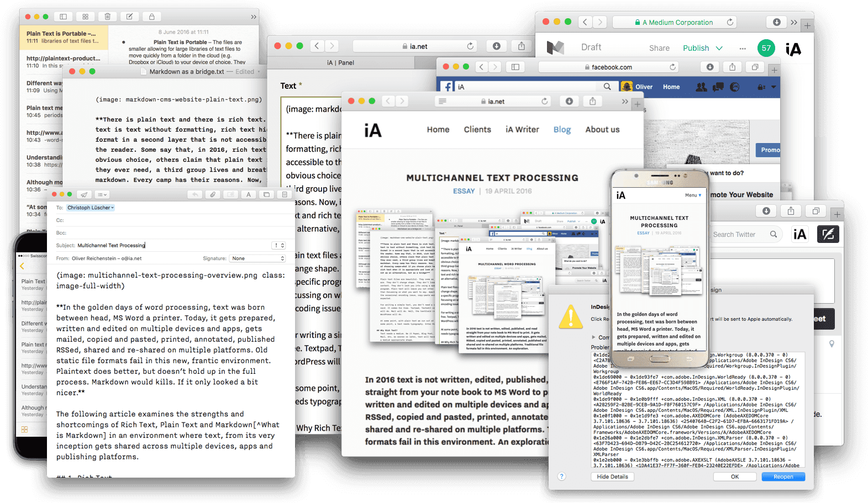Click reader view icon in front ia.net window

(x=442, y=101)
